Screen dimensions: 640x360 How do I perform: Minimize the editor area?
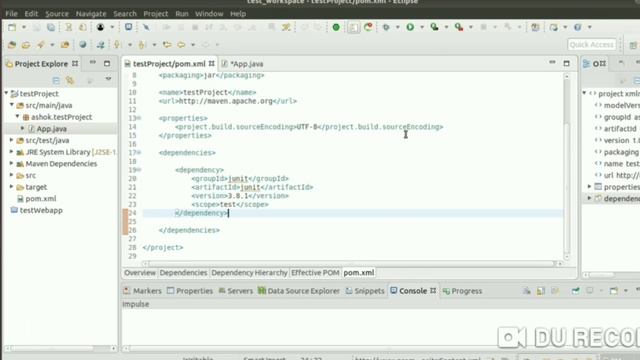pyautogui.click(x=552, y=63)
